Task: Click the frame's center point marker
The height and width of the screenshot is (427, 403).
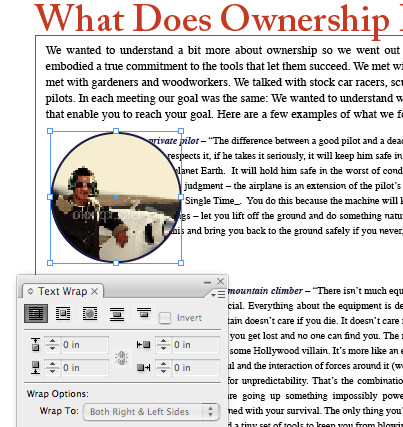Action: pos(116,197)
